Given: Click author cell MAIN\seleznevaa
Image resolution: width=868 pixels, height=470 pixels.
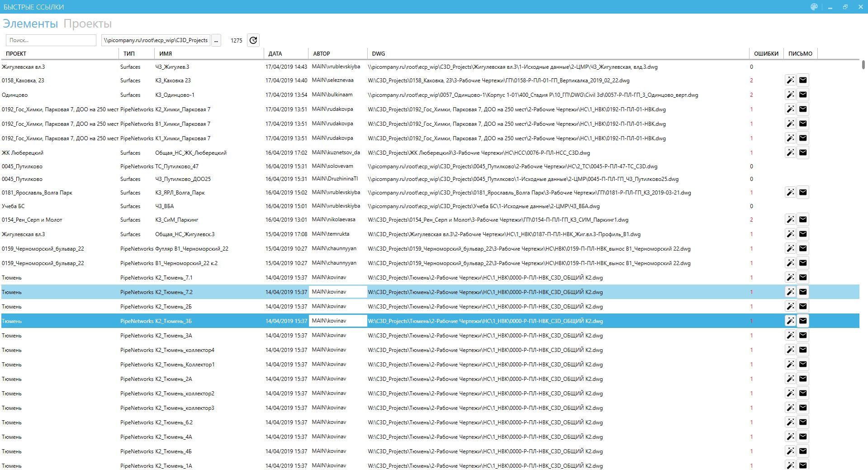Looking at the screenshot, I should point(333,80).
